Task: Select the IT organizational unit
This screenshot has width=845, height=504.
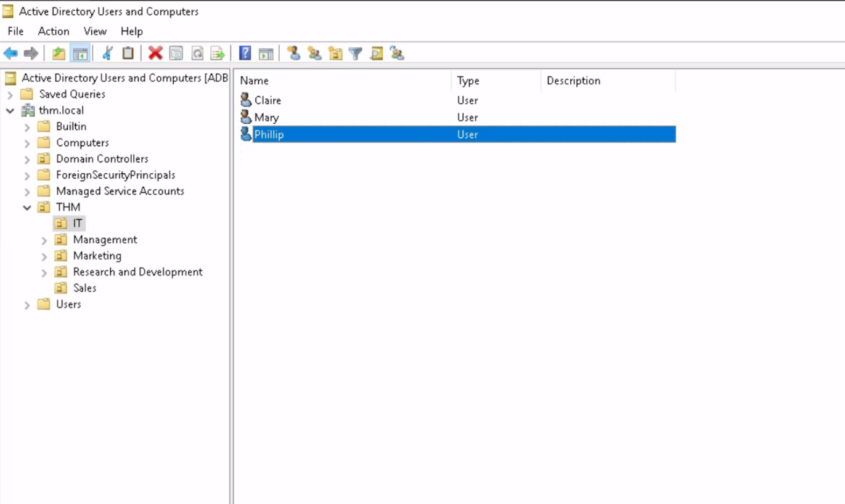Action: [78, 223]
